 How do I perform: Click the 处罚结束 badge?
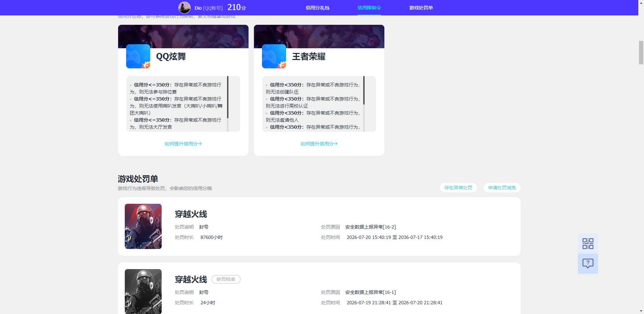[x=226, y=279]
